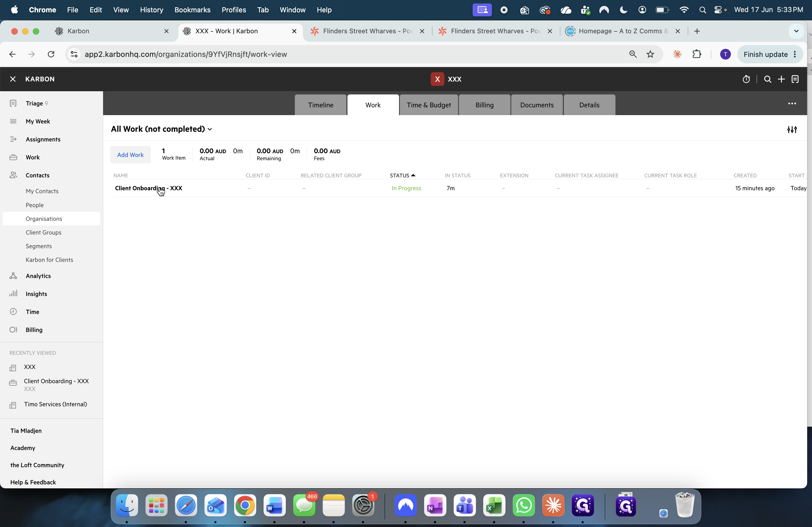Open Segments under Contacts
Viewport: 812px width, 527px height.
click(x=39, y=246)
